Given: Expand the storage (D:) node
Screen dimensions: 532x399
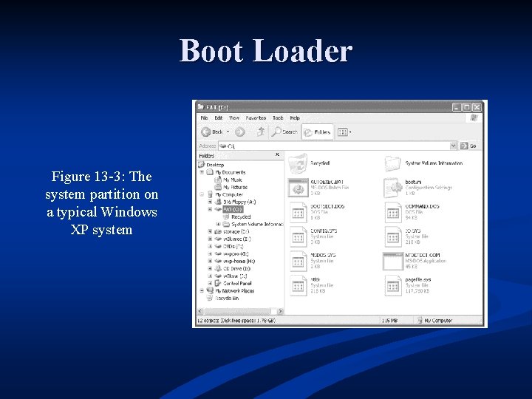Looking at the screenshot, I should click(210, 232).
